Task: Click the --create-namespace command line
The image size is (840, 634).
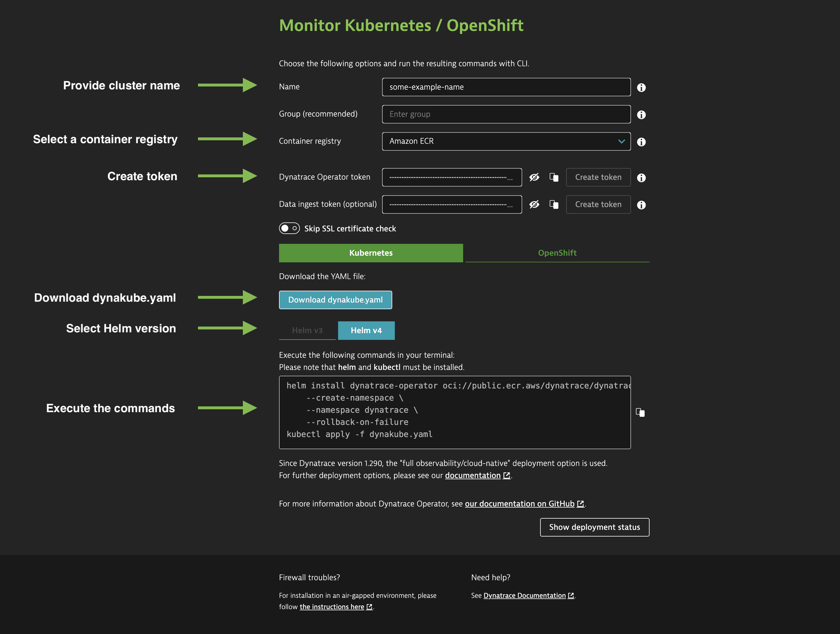Action: pos(355,398)
